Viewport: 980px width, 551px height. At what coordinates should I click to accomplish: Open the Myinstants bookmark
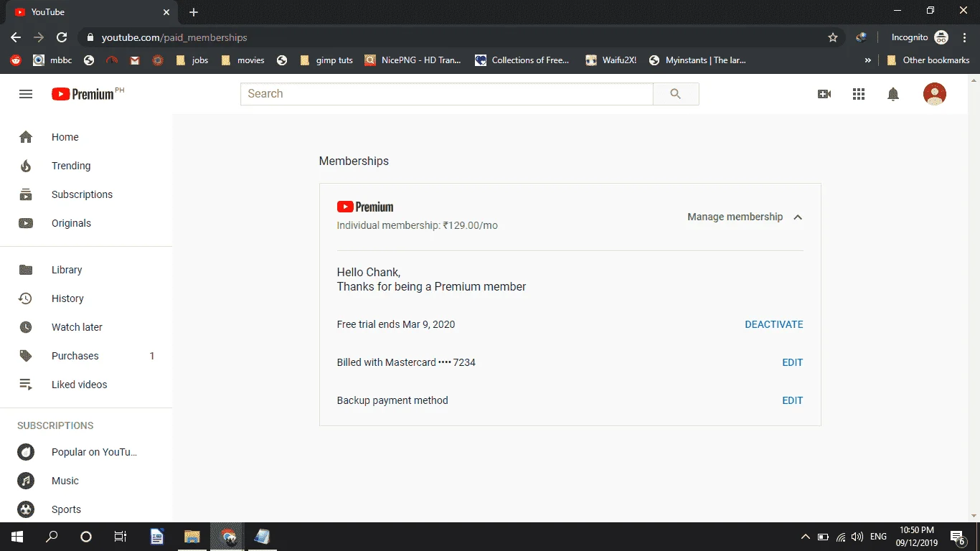click(697, 60)
